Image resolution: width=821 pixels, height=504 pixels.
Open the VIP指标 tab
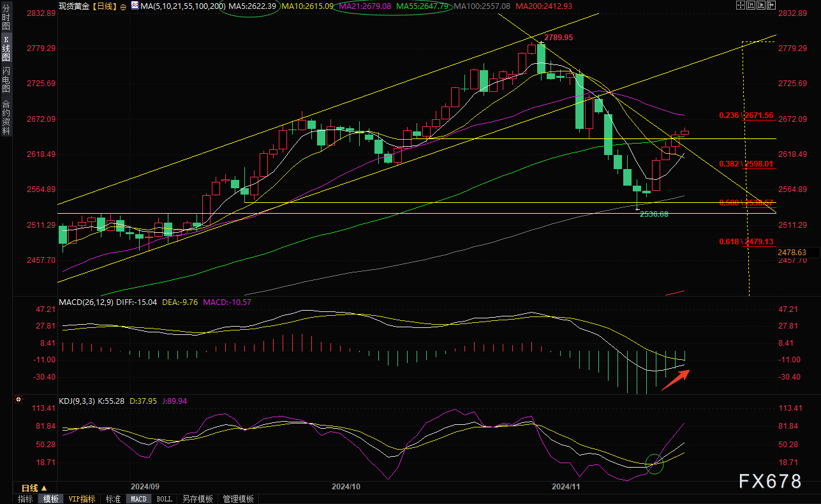click(82, 499)
